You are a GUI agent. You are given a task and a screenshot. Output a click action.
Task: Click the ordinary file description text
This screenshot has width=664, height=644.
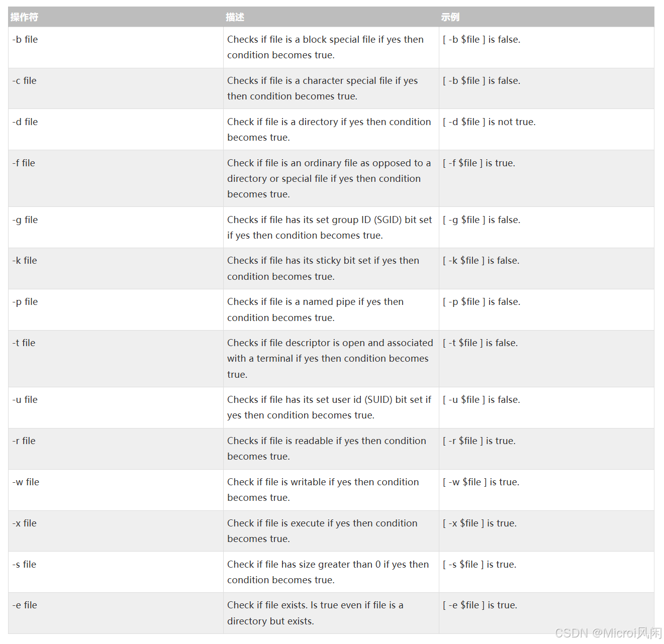coord(329,178)
